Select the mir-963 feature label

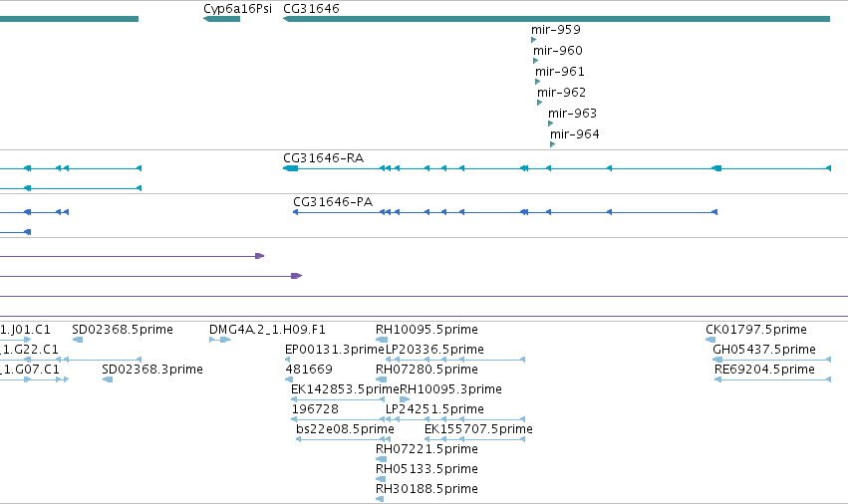572,114
